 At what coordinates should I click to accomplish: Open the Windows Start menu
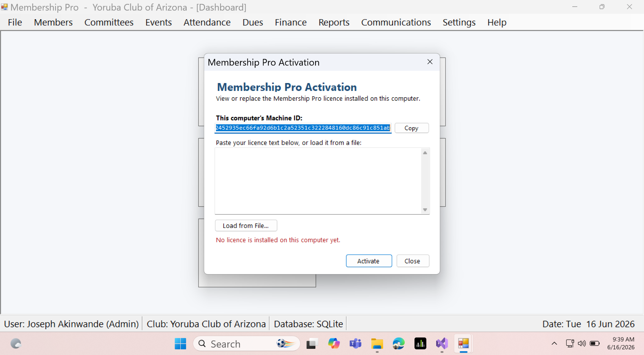180,344
